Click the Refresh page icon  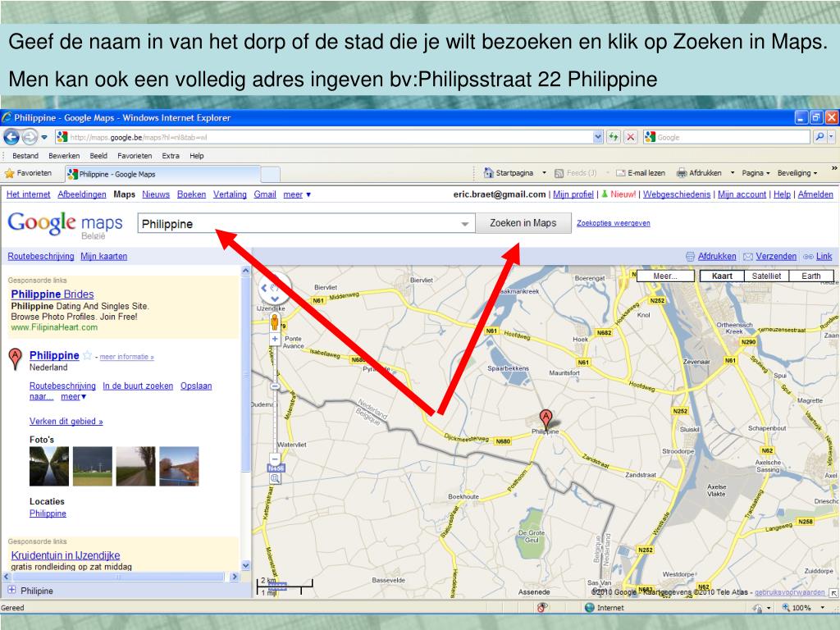click(614, 137)
